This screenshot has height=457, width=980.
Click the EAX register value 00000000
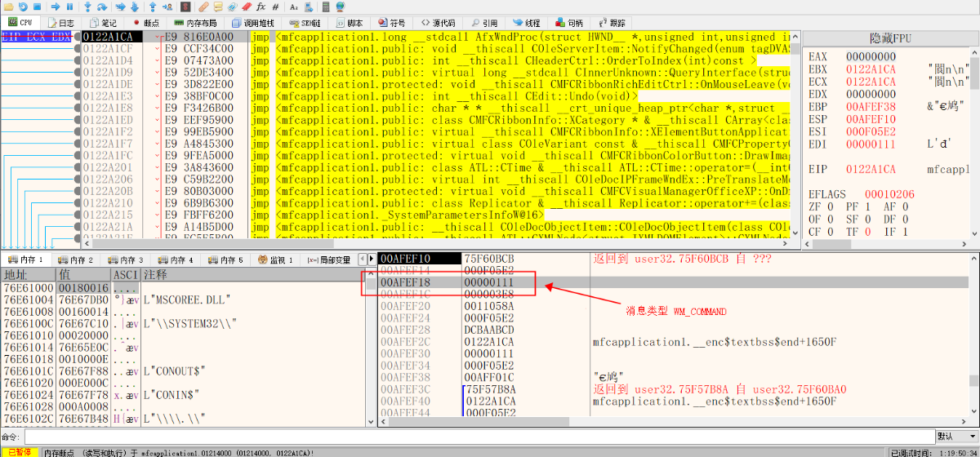871,56
